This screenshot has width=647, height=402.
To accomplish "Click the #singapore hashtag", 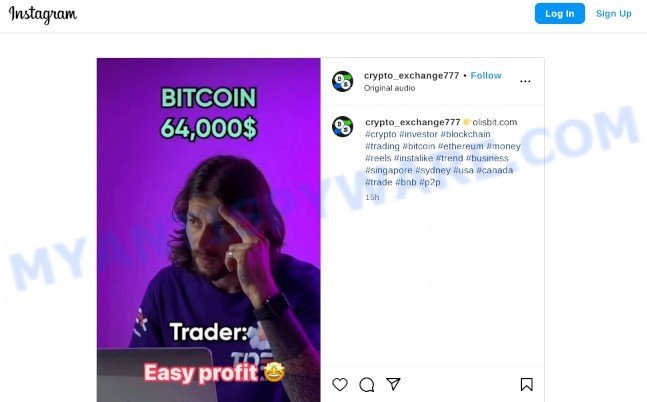I will [x=389, y=170].
